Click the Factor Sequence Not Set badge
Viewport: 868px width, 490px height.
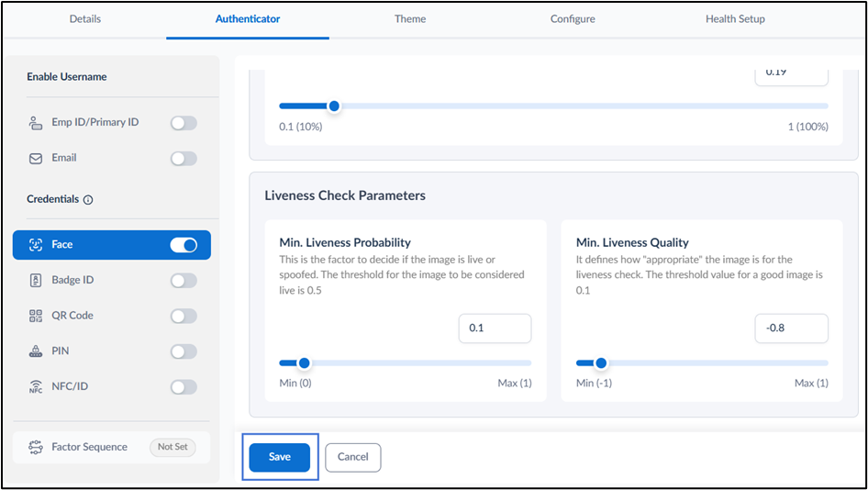[x=172, y=447]
